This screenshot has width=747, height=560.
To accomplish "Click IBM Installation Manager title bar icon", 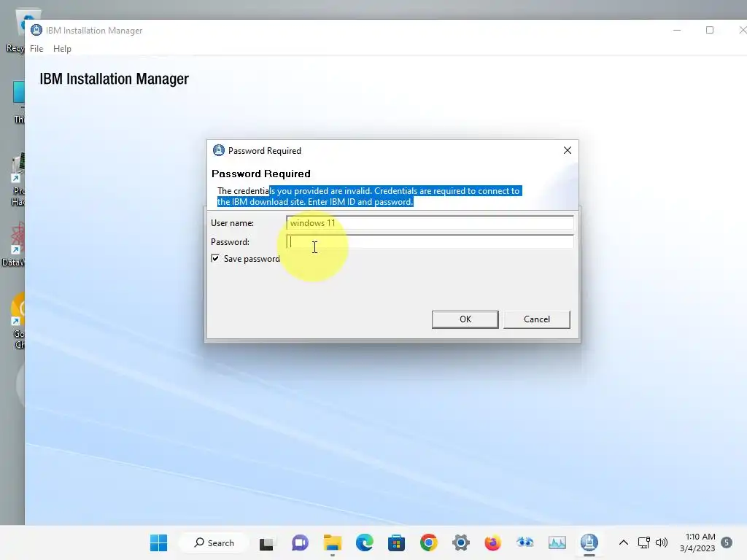I will [x=36, y=30].
